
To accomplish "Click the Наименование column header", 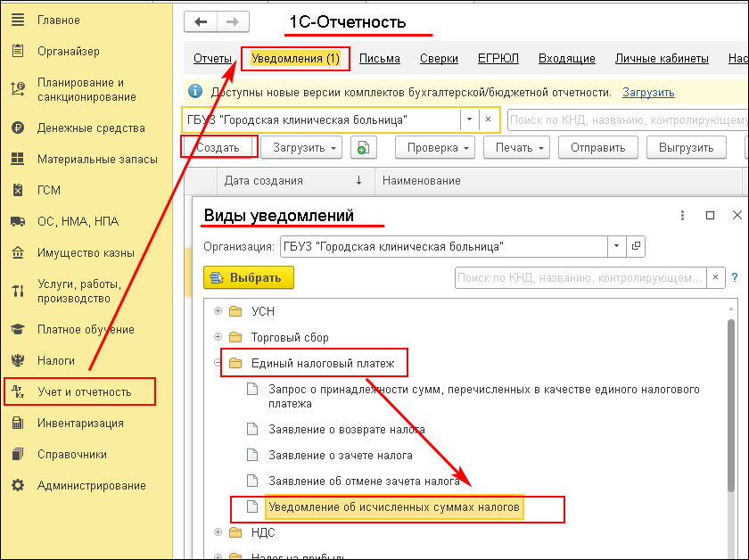I will (558, 181).
